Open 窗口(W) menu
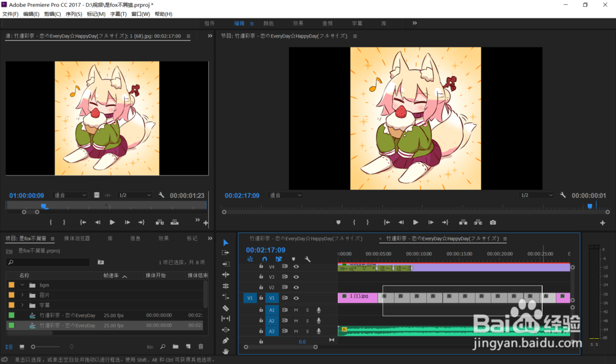 point(140,14)
